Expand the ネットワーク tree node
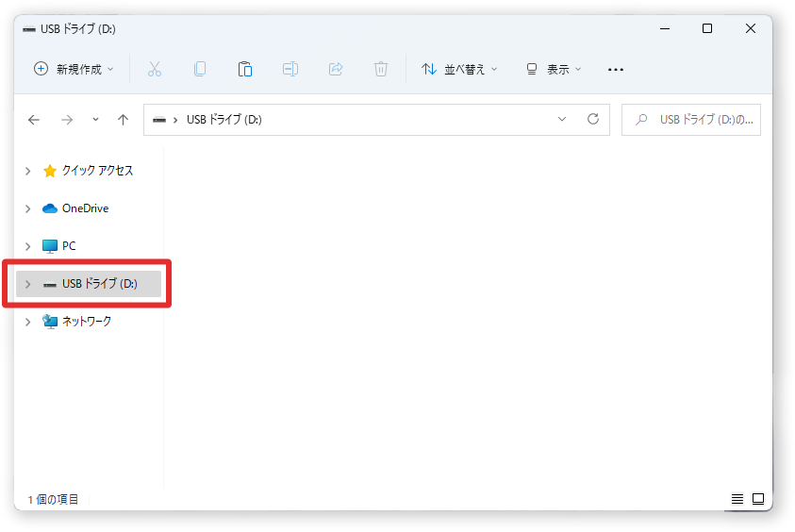This screenshot has width=795, height=532. point(28,322)
